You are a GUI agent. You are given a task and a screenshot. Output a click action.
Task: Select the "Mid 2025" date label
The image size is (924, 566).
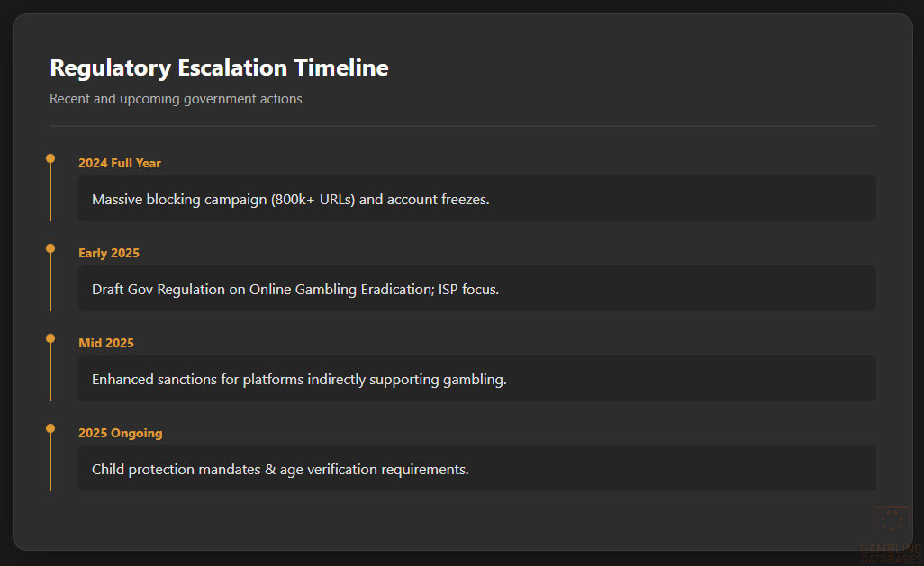pyautogui.click(x=106, y=343)
